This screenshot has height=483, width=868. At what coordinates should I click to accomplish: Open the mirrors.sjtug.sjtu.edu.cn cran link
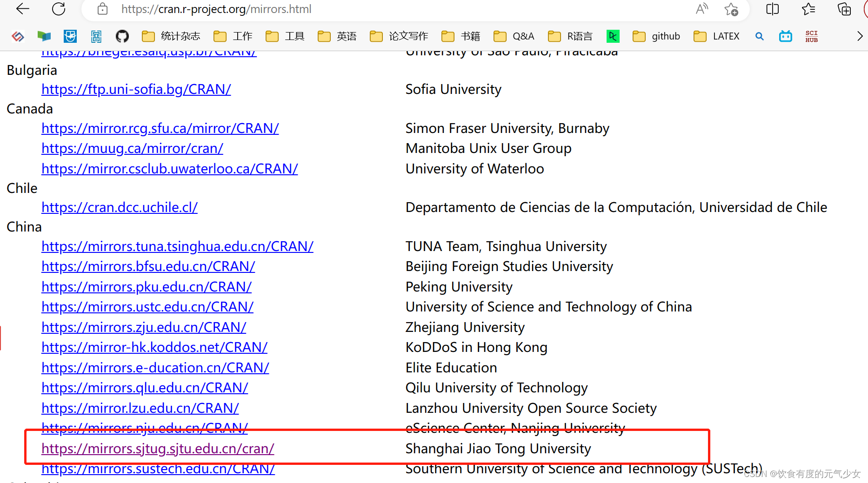(158, 449)
